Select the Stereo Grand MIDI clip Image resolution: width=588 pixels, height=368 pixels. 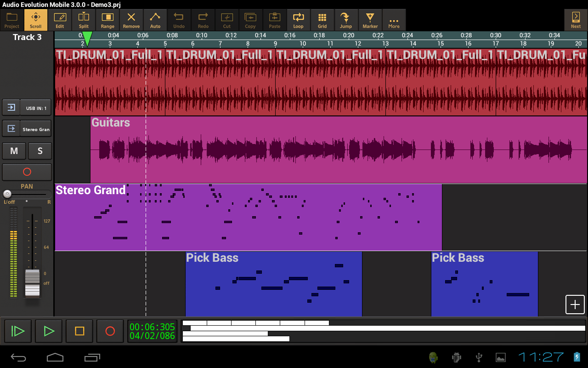248,217
